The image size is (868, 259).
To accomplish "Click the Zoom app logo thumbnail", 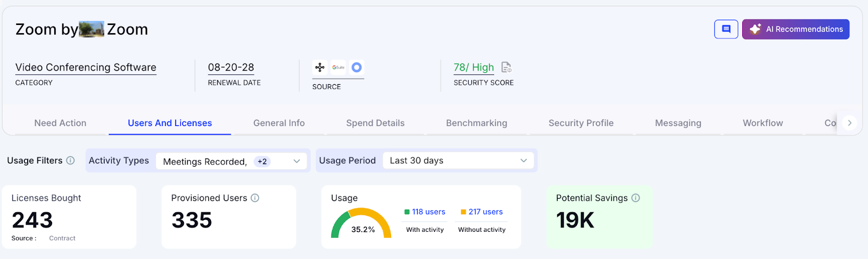I will click(x=92, y=29).
